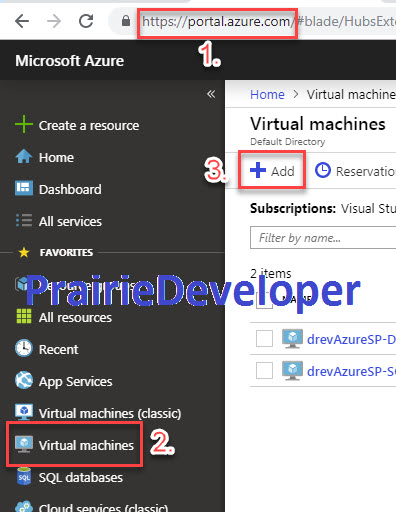
Task: Click the Virtual machines (classic) icon
Action: pyautogui.click(x=24, y=412)
